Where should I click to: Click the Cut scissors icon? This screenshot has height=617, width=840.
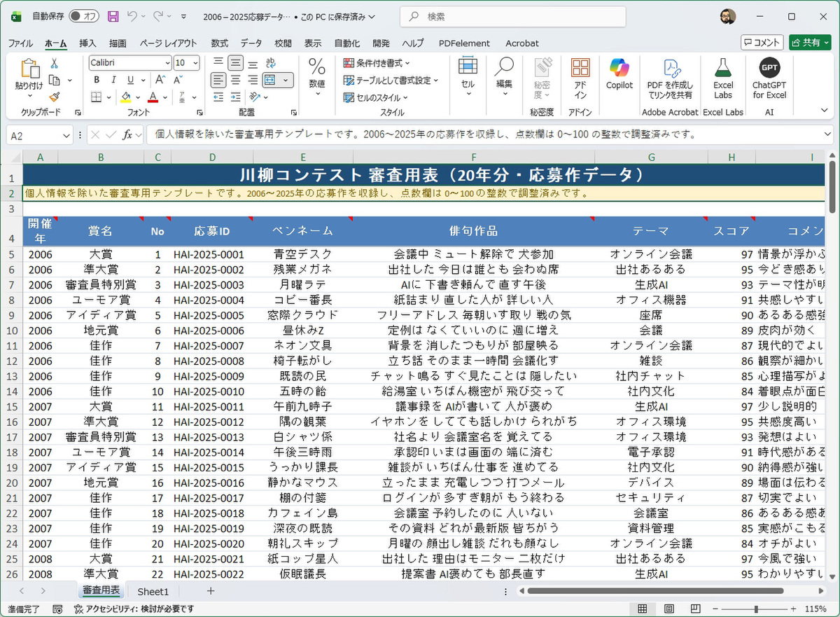coord(54,63)
